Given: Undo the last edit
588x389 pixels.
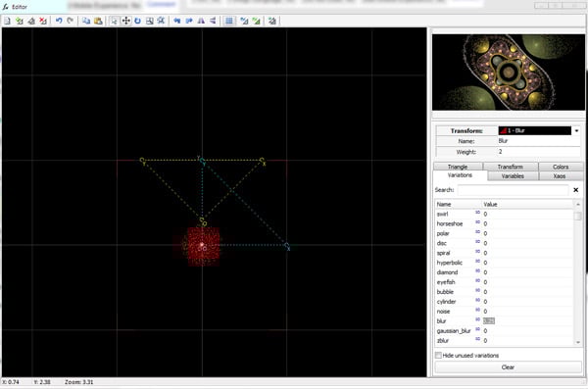Looking at the screenshot, I should pyautogui.click(x=59, y=21).
